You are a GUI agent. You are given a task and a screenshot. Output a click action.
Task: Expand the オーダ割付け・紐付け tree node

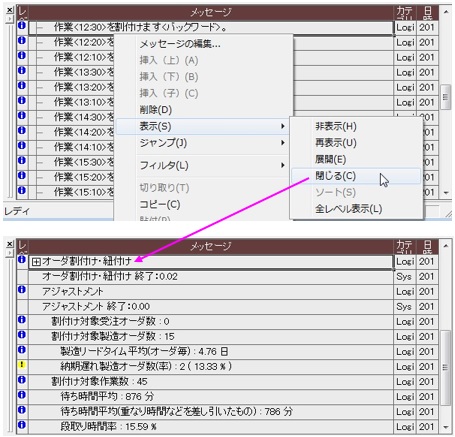coord(36,262)
